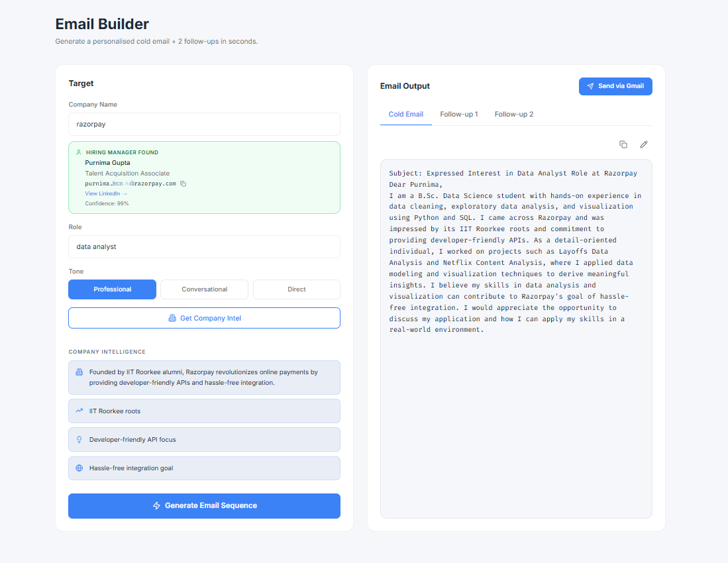The height and width of the screenshot is (563, 728).
Task: Click lightbulb icon beside Developer-friendly API focus
Action: (x=79, y=440)
